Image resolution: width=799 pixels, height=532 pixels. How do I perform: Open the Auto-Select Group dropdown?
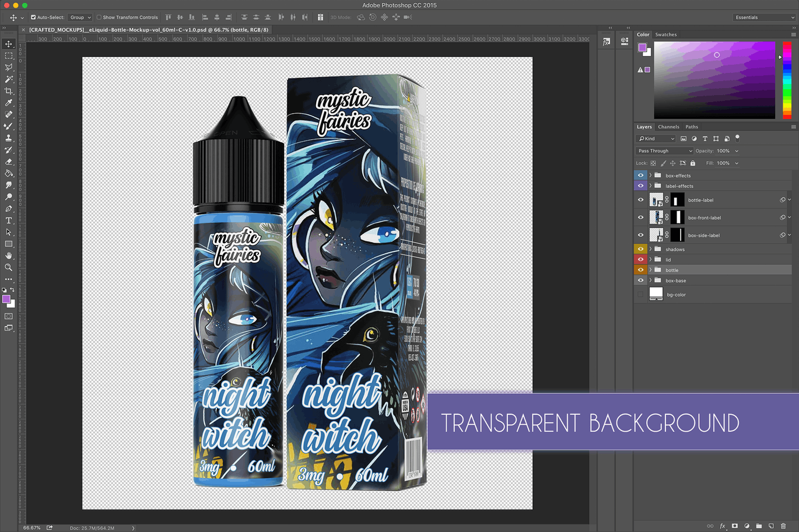[x=79, y=17]
